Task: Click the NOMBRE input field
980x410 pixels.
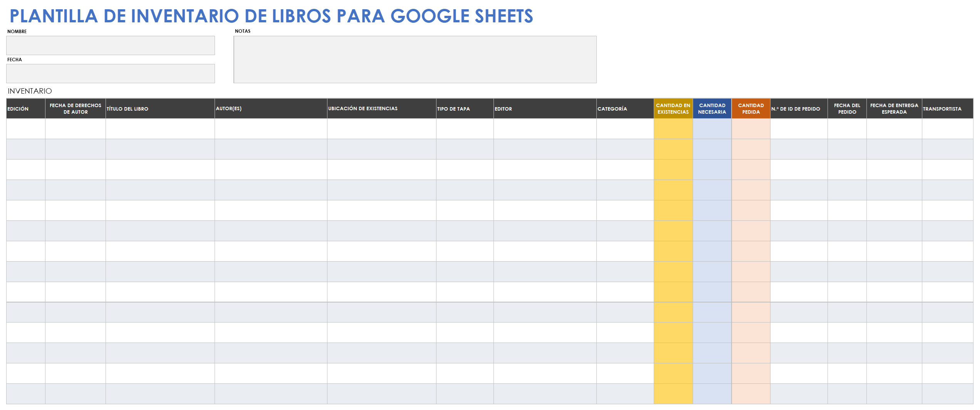Action: coord(111,45)
